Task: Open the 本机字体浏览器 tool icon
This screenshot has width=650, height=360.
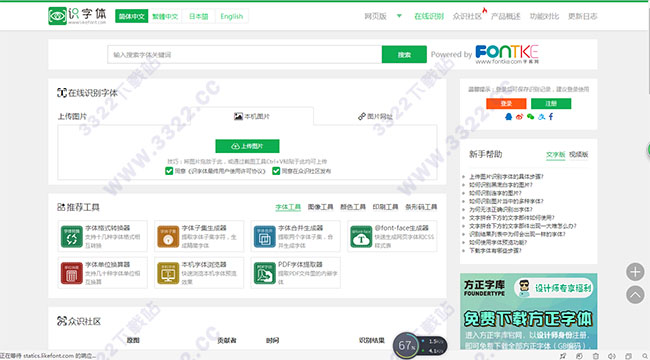Action: 168,273
